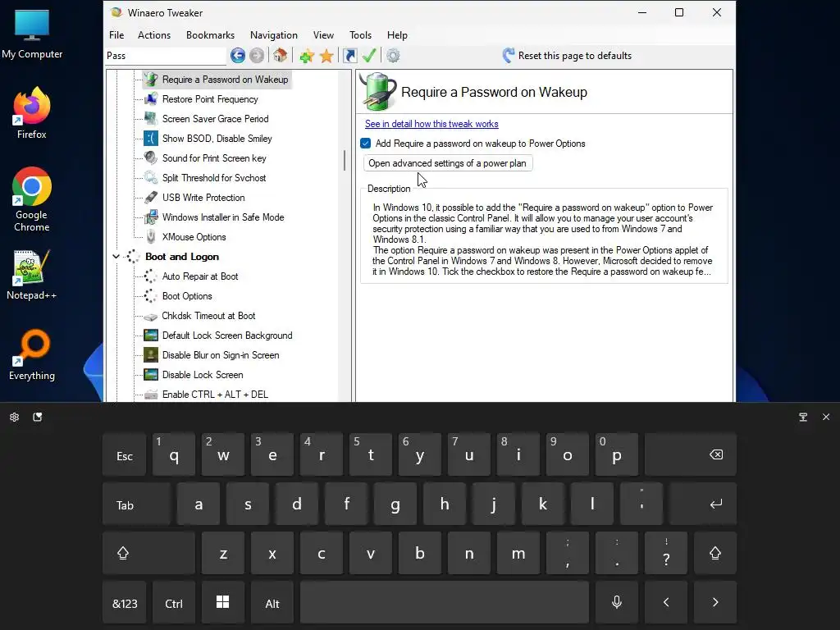
Task: Select My Computer desktop icon
Action: pos(32,34)
